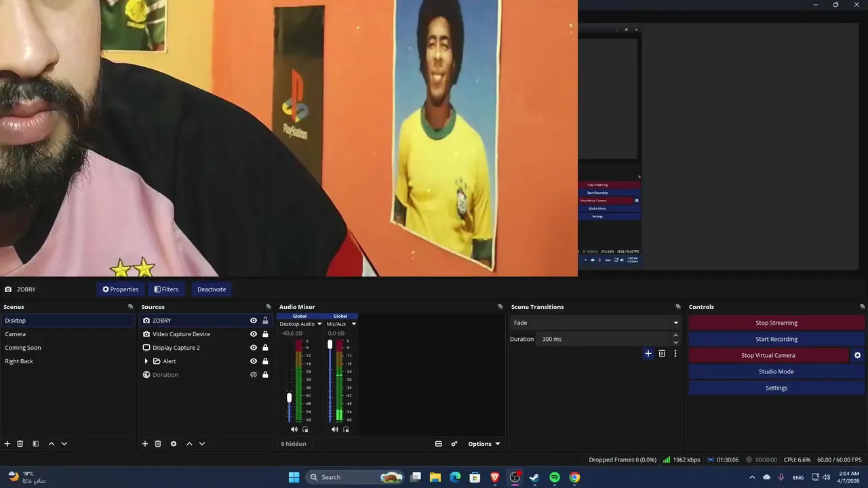Viewport: 868px width, 488px height.
Task: Remove selected scene with trash icon
Action: [20, 444]
